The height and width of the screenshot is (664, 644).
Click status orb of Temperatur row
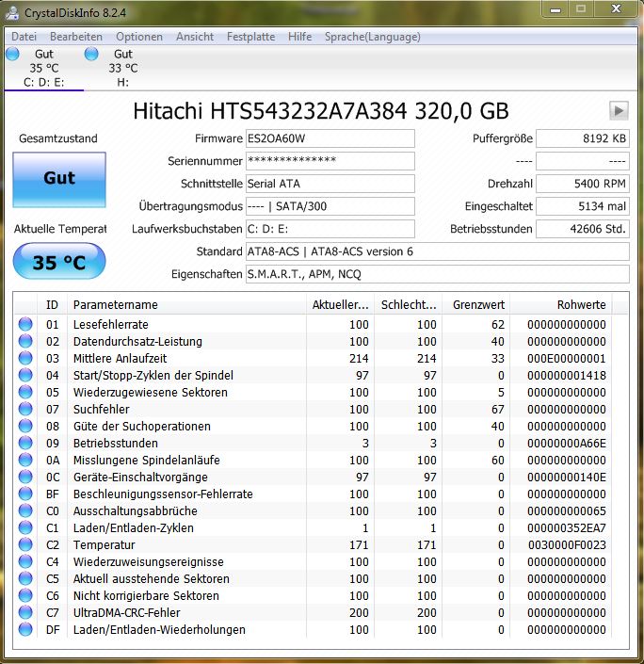tap(25, 544)
